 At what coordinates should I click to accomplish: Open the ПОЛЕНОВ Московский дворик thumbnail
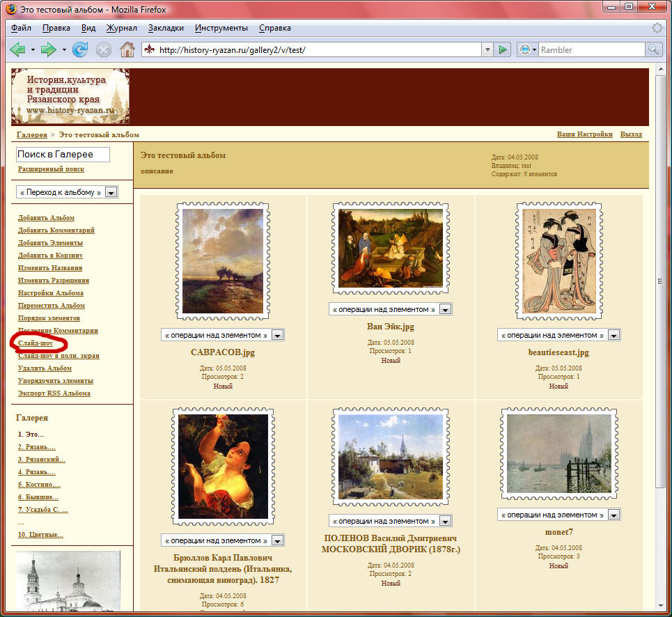coord(391,457)
